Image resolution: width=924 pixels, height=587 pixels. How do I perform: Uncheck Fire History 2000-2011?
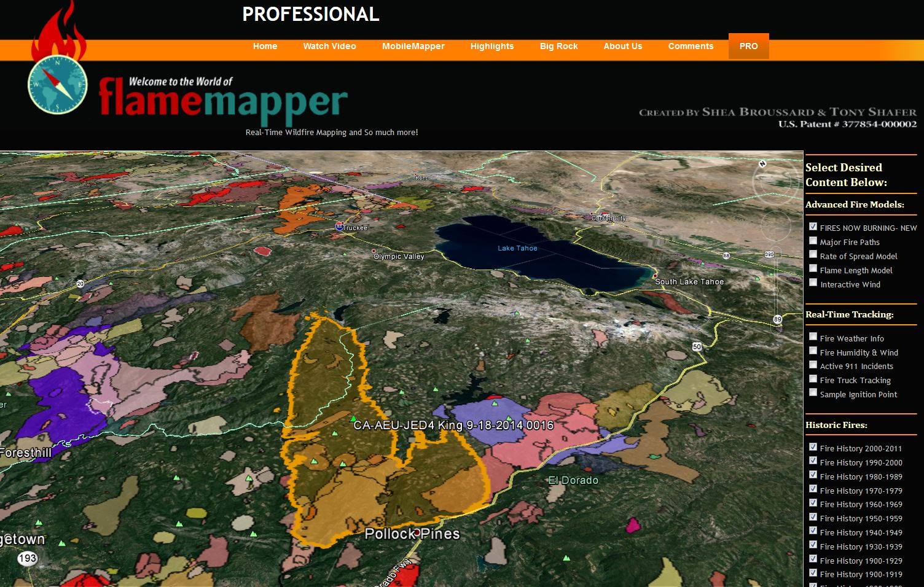click(x=813, y=447)
